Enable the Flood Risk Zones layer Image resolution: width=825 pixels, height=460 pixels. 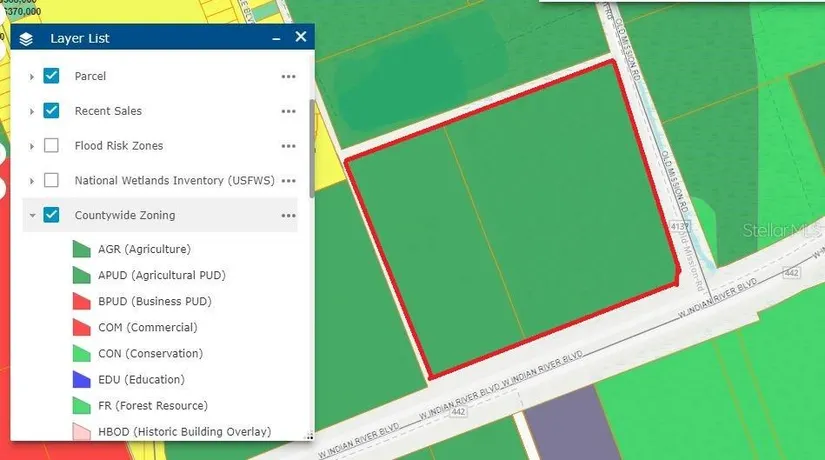point(52,146)
